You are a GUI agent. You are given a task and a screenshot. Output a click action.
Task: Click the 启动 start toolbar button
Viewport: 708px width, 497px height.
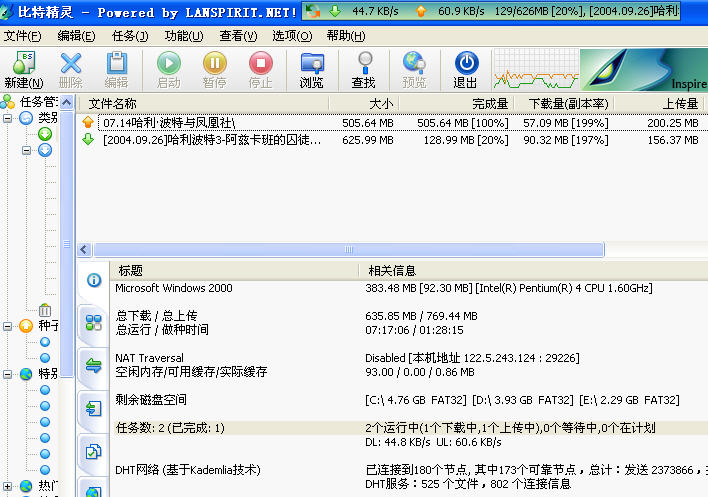coord(169,69)
